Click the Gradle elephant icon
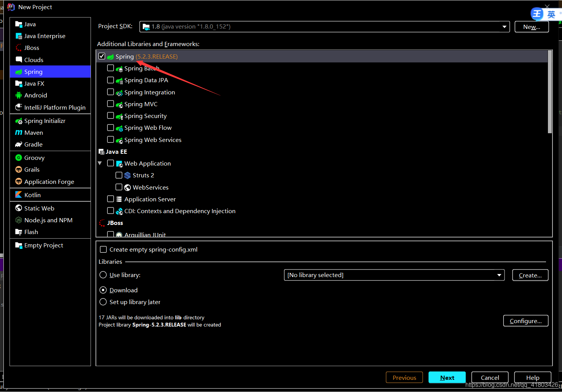 19,145
